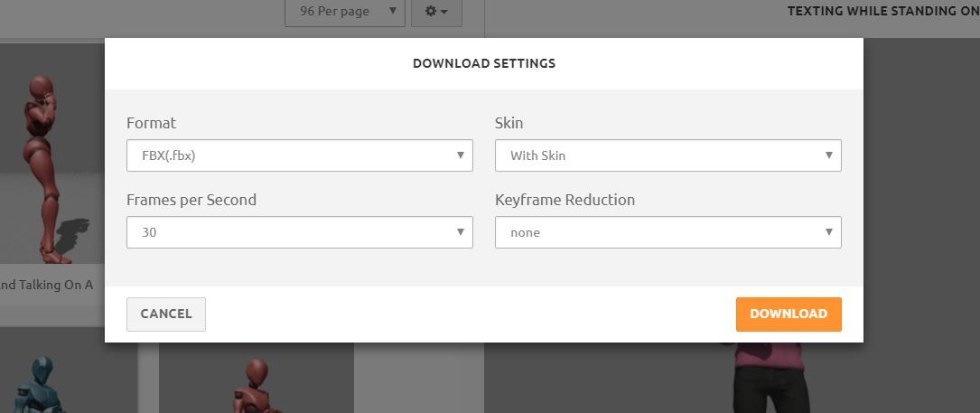Click the Download Settings dialog header
The width and height of the screenshot is (980, 413).
(x=483, y=63)
